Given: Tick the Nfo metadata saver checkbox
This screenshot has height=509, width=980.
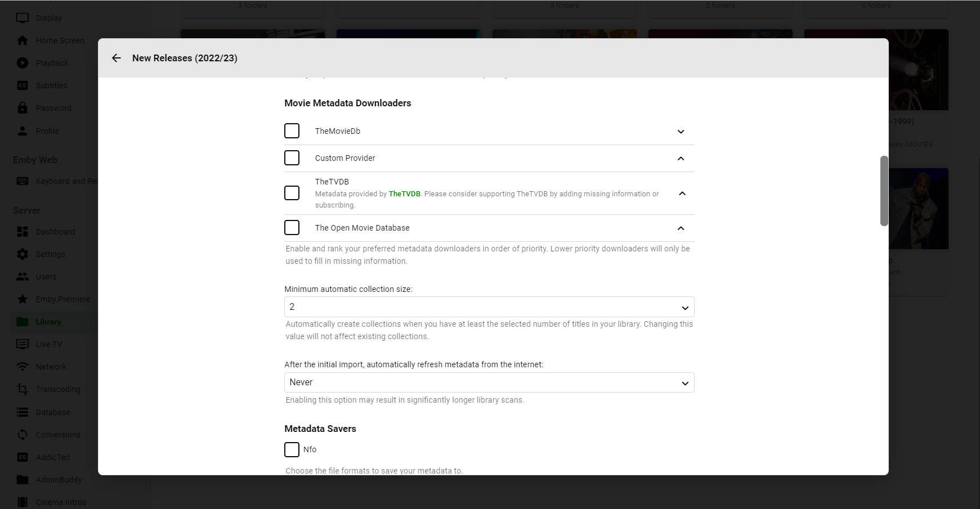Looking at the screenshot, I should click(x=292, y=449).
